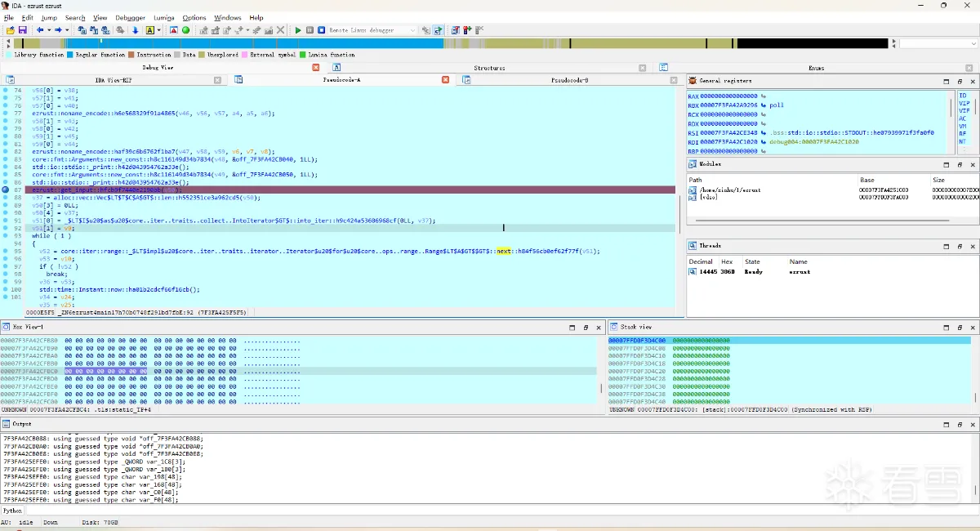Screen dimensions: 980x531
Task: Click the Lumina function legend color swatch
Action: coord(302,55)
